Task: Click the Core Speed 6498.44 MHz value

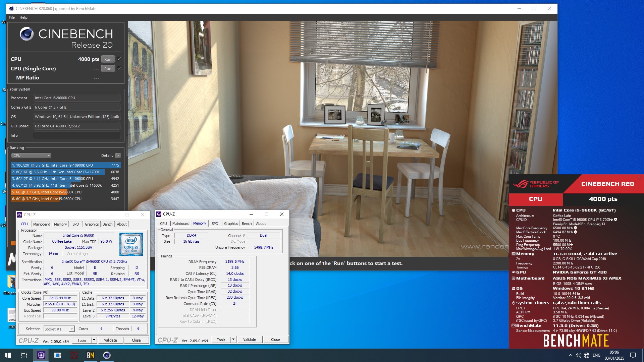Action: click(x=60, y=298)
